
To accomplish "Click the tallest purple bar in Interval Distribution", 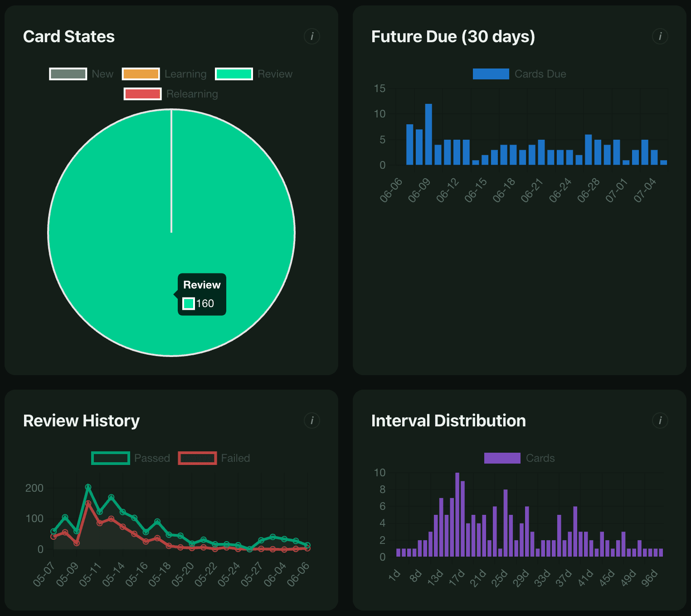I will [457, 514].
